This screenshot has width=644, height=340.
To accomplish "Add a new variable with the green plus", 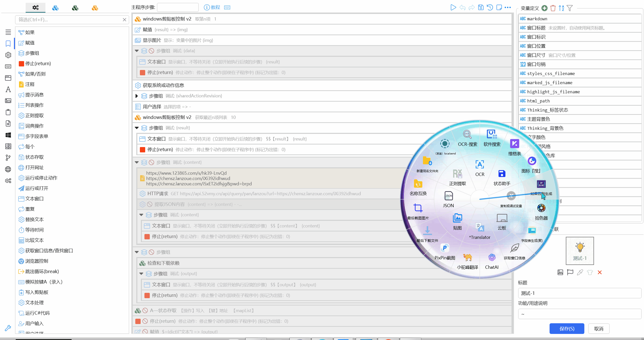I will [544, 8].
